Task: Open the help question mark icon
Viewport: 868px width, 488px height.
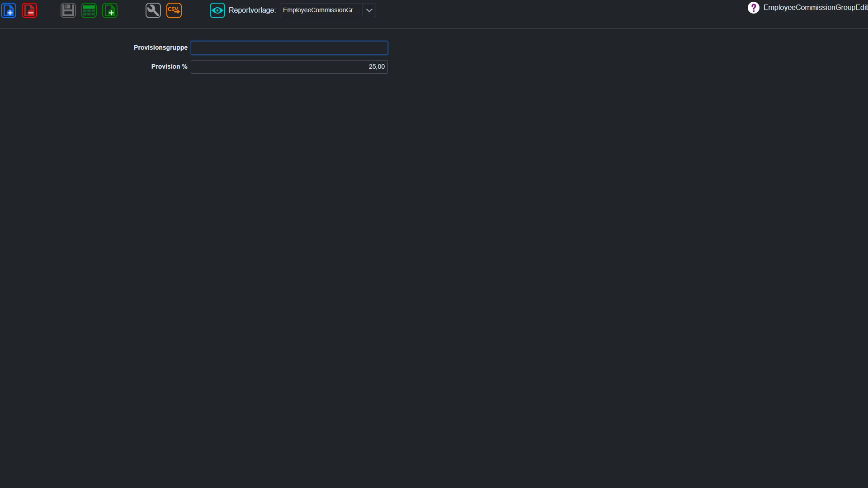Action: pos(754,8)
